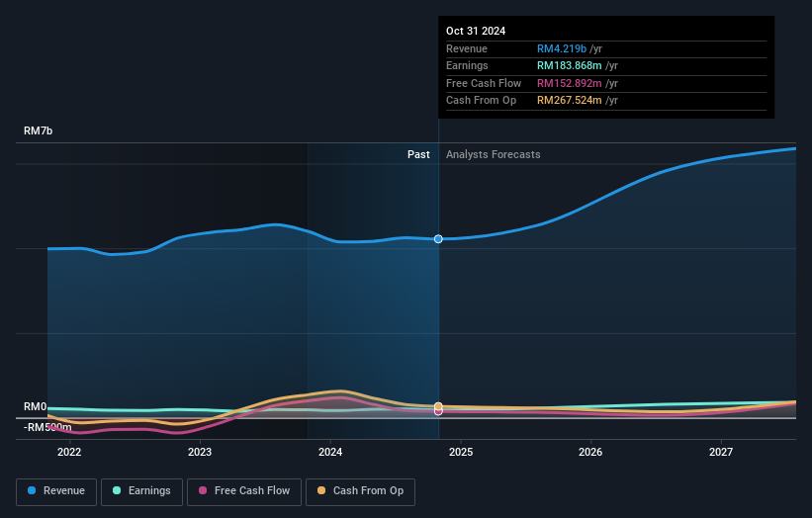The width and height of the screenshot is (812, 518).
Task: Click the 2022 x-axis label
Action: coord(69,452)
